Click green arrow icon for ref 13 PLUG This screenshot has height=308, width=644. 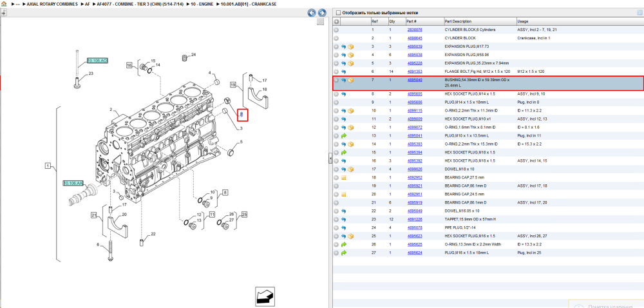(x=344, y=135)
